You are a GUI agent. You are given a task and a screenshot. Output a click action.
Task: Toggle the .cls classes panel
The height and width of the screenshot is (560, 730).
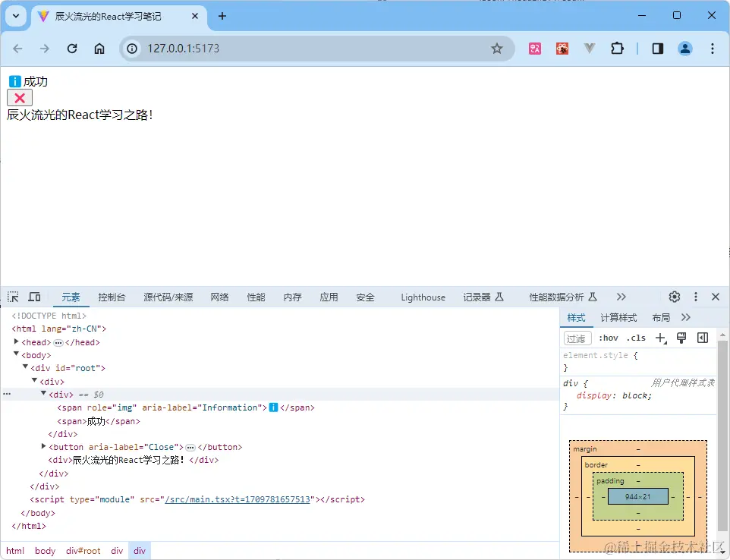pyautogui.click(x=636, y=338)
